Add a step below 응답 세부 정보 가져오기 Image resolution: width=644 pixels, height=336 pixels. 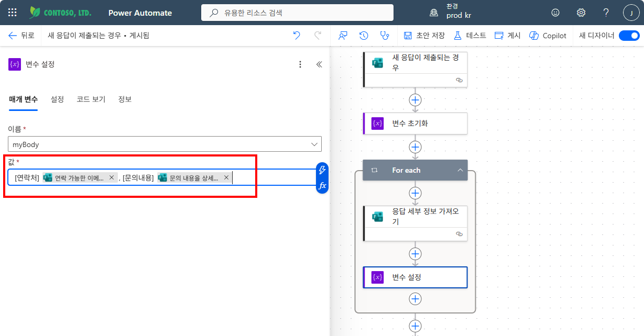[415, 254]
